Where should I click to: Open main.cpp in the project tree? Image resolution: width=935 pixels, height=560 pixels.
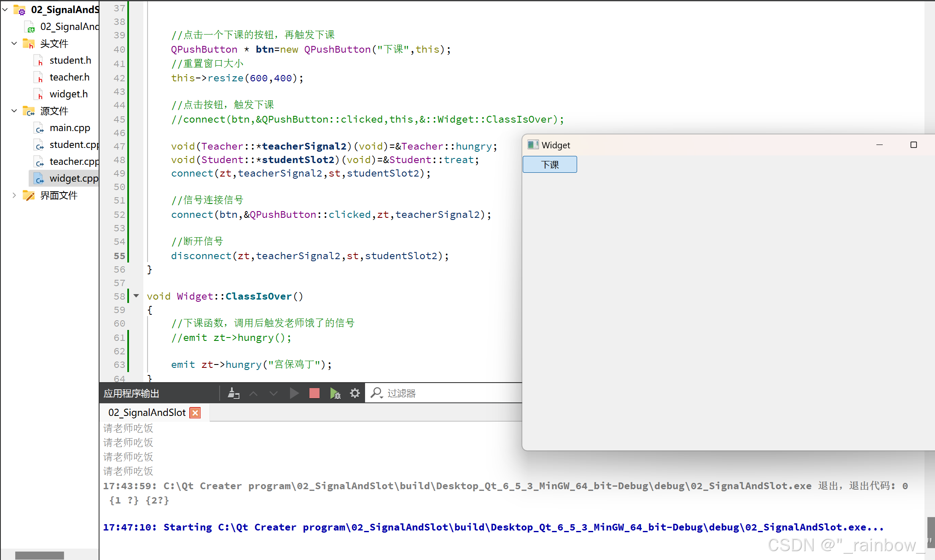click(70, 128)
